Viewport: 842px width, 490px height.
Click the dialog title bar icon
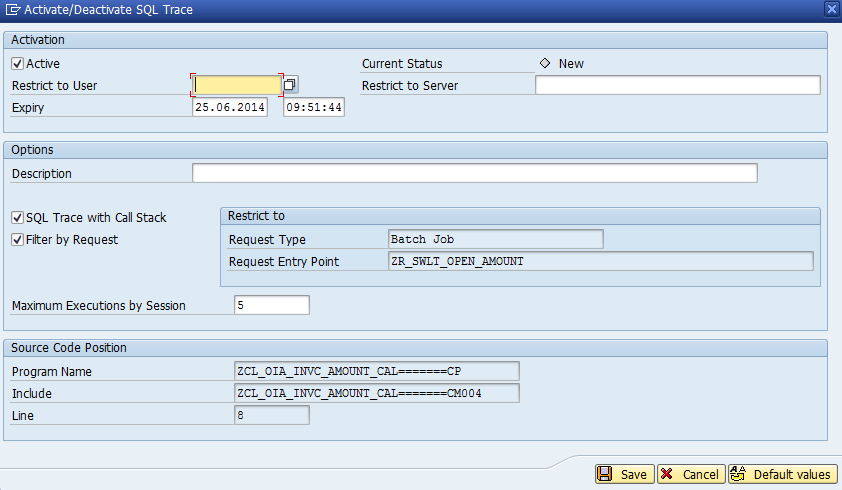coord(13,10)
